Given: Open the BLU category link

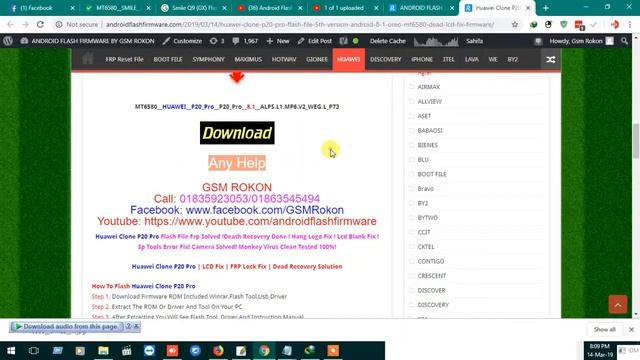Looking at the screenshot, I should 423,160.
